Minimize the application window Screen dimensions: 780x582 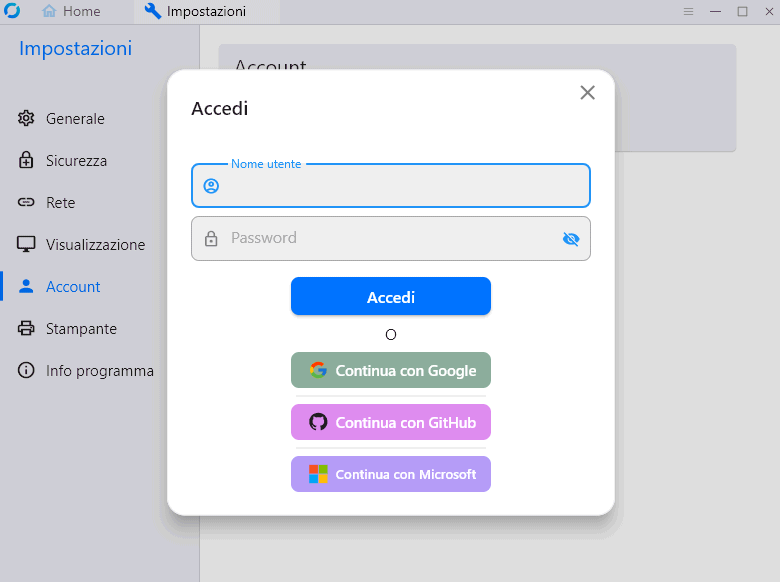(715, 11)
